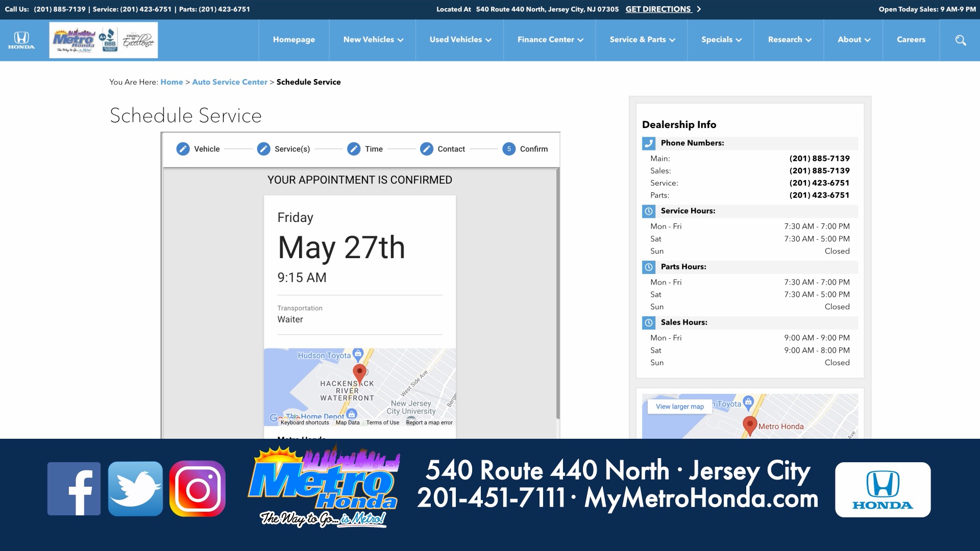Expand the New Vehicles dropdown menu
The image size is (980, 551).
click(373, 40)
